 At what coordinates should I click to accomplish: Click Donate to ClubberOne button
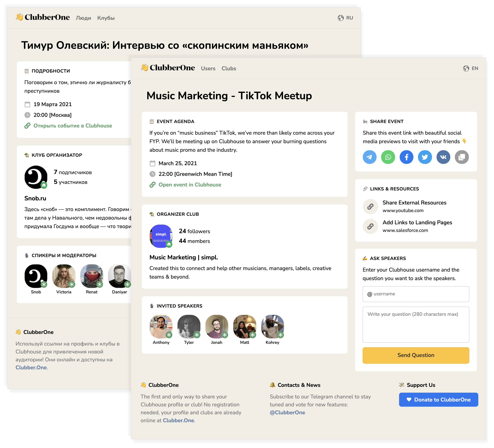pyautogui.click(x=438, y=400)
